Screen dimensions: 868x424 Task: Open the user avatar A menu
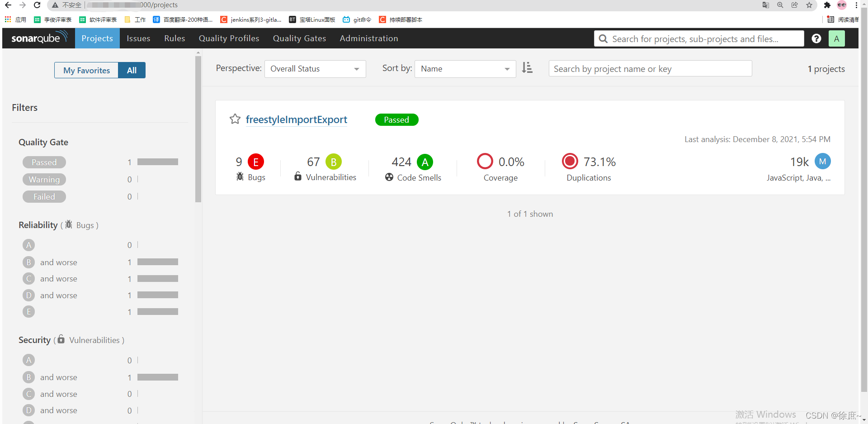[837, 38]
